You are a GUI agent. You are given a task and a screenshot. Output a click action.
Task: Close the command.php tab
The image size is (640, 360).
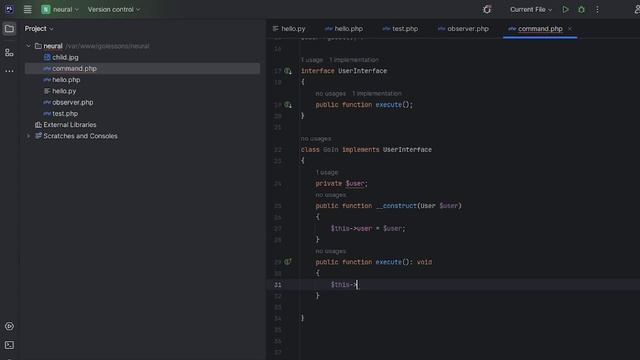(x=570, y=29)
